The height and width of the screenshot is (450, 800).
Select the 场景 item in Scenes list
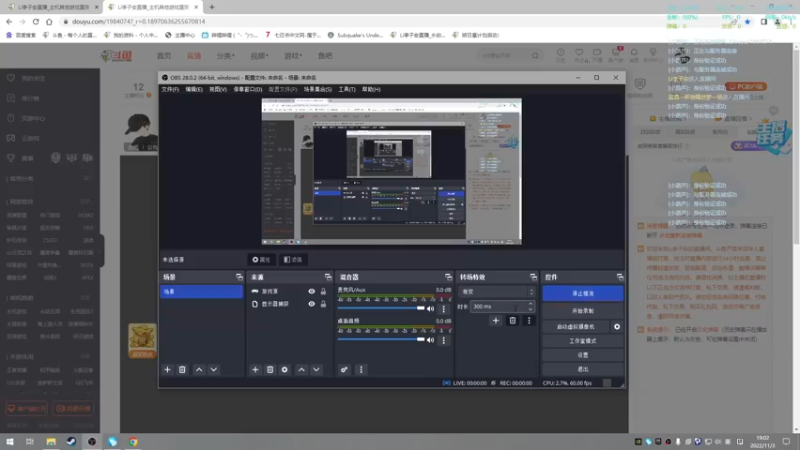(x=201, y=291)
